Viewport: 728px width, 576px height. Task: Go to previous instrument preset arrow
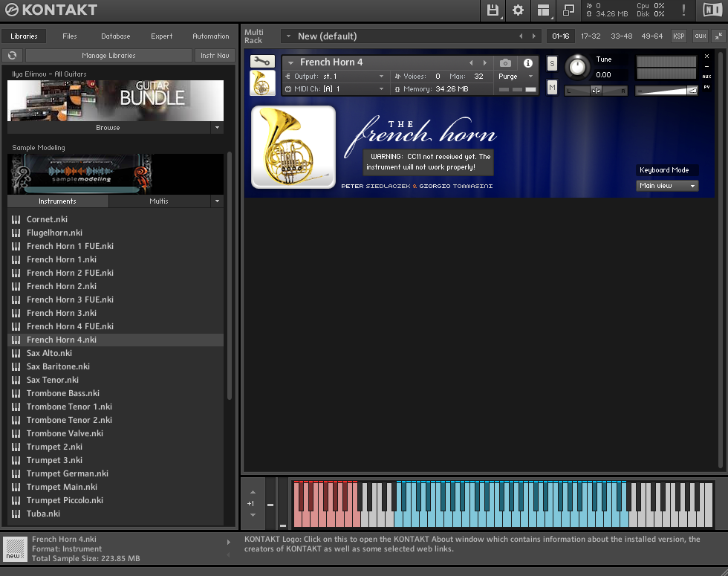[x=471, y=62]
